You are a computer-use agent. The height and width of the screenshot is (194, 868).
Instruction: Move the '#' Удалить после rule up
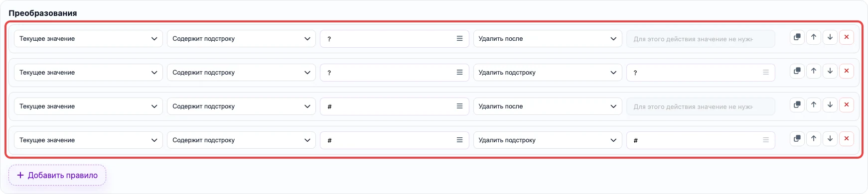(x=814, y=105)
